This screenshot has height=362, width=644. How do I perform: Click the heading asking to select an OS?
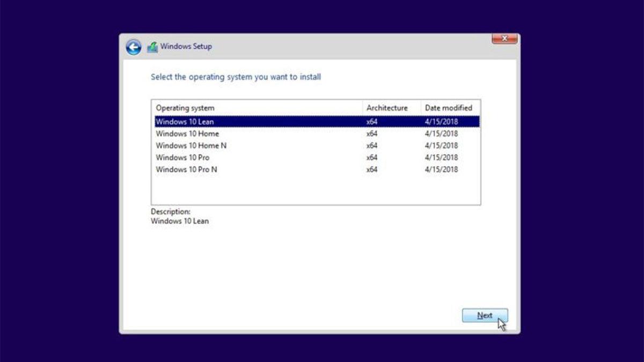236,77
